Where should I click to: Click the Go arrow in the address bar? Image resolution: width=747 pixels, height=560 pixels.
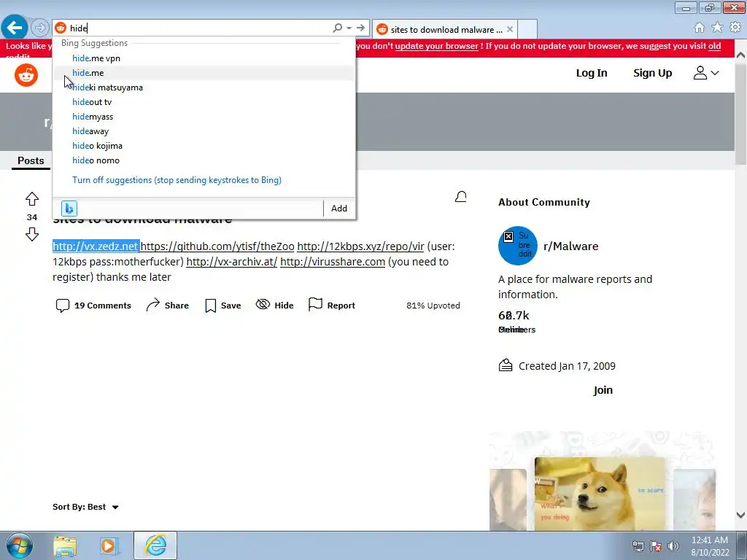pos(360,28)
